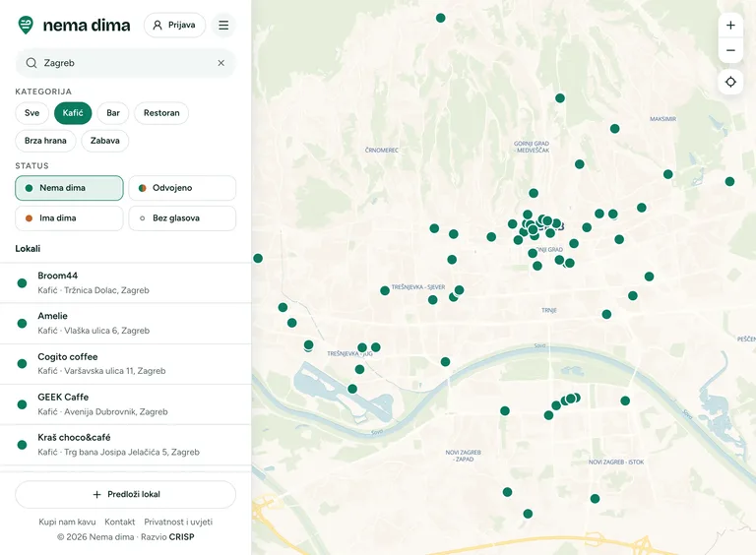Select the Restoran category chip
The image size is (756, 555).
[x=161, y=113]
